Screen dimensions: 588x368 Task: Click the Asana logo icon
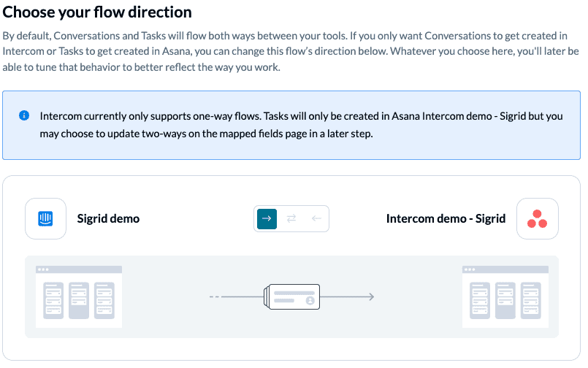[x=537, y=218]
